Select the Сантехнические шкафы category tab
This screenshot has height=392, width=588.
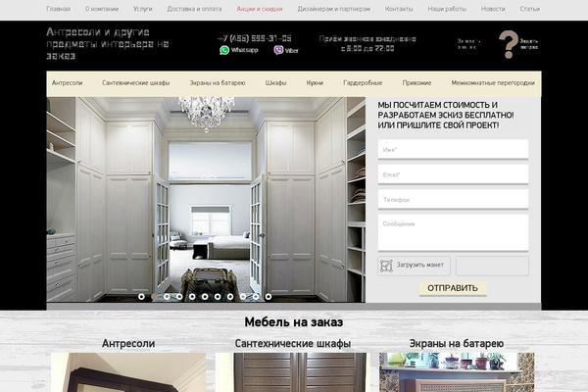[136, 83]
